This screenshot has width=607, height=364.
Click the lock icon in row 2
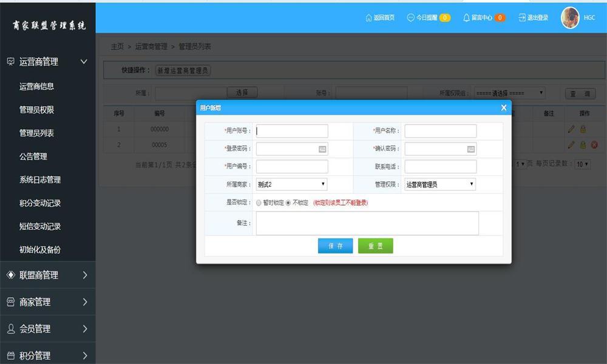(x=583, y=145)
